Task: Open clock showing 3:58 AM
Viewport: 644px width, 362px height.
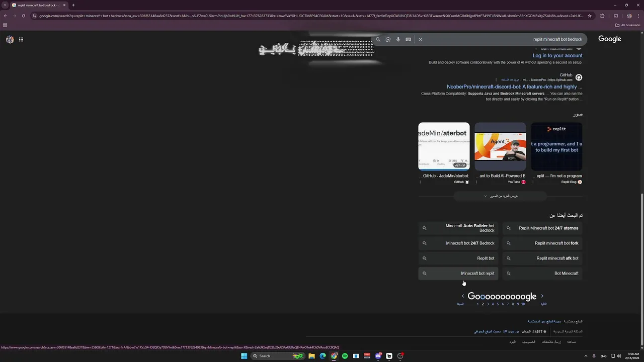Action: tap(633, 356)
